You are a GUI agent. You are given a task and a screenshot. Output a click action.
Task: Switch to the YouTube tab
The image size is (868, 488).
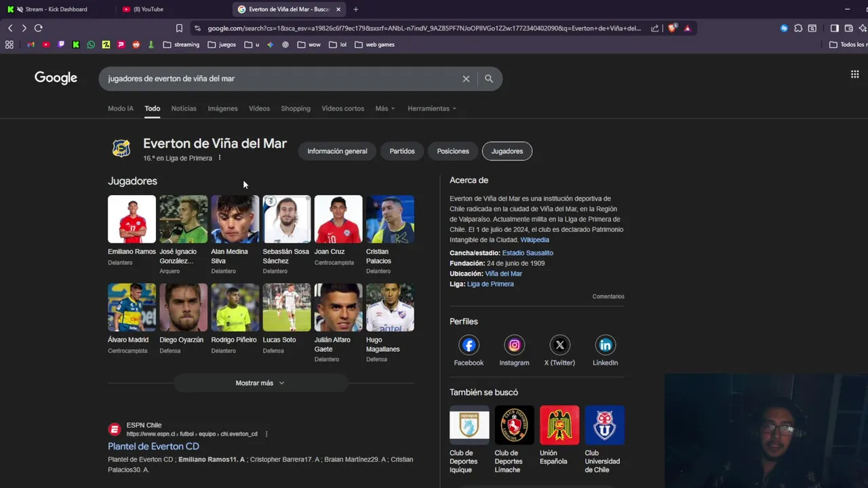pyautogui.click(x=148, y=9)
